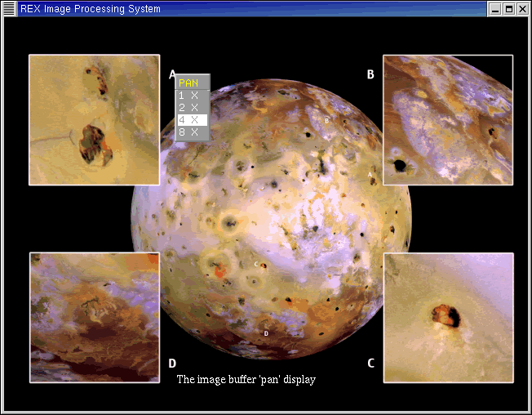
Task: Click inset thumbnail C with single volcano
Action: tap(449, 318)
